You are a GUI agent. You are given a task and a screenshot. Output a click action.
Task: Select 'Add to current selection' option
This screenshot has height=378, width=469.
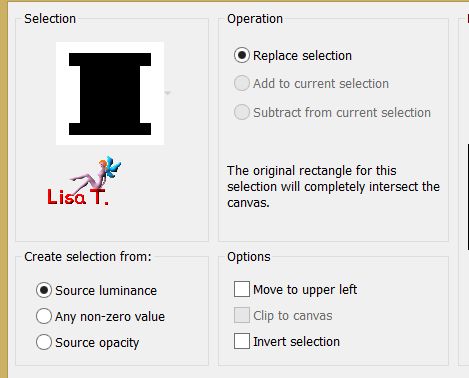click(x=242, y=83)
